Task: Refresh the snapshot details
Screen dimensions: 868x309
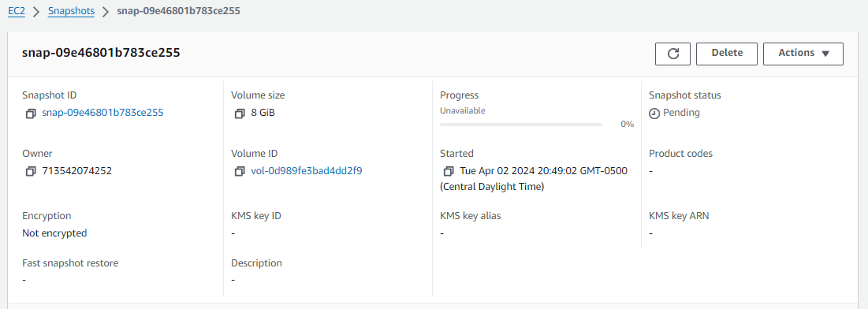Action: (x=672, y=54)
